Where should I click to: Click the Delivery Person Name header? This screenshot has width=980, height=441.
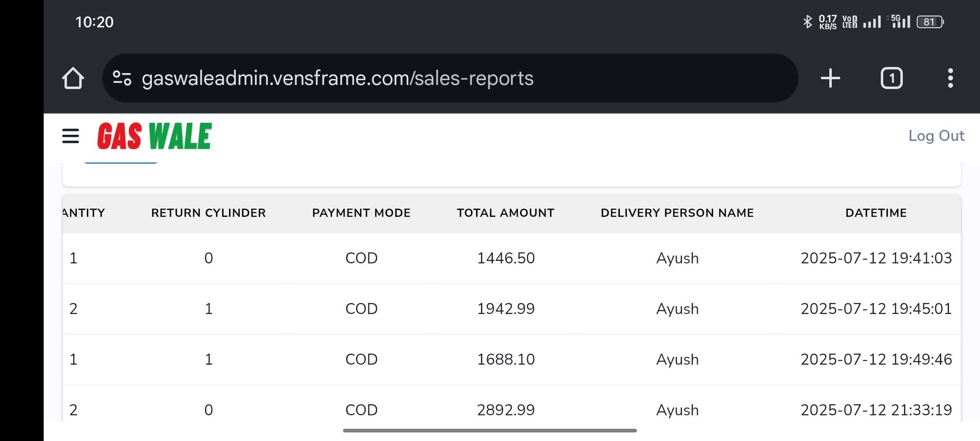(677, 213)
